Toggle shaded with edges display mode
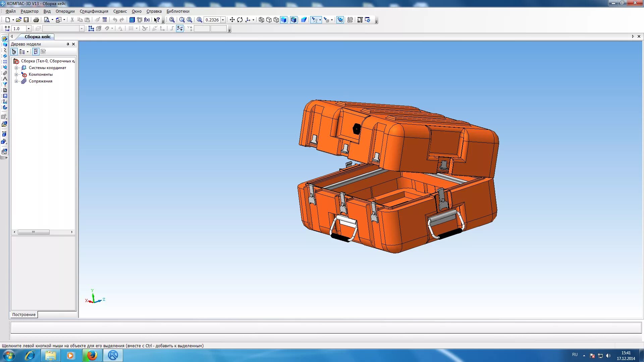The width and height of the screenshot is (644, 362). (x=294, y=20)
